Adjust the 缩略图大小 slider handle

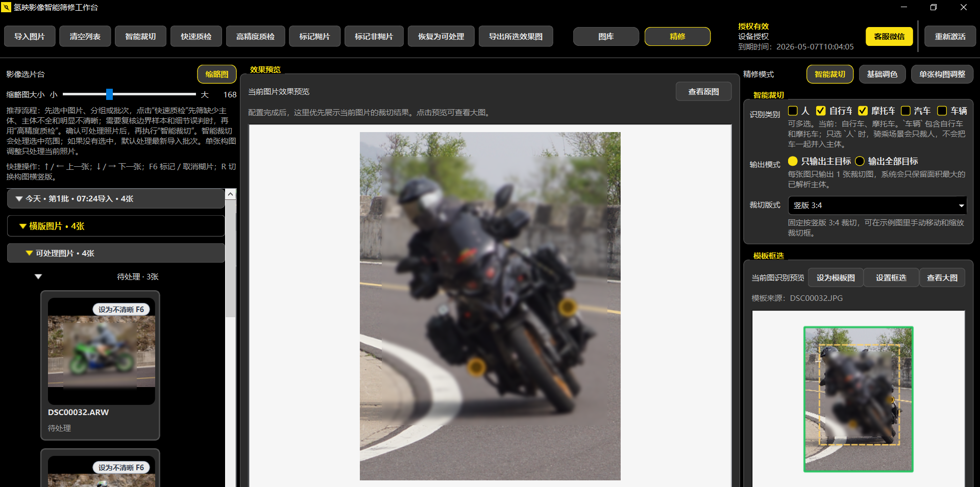(x=109, y=94)
